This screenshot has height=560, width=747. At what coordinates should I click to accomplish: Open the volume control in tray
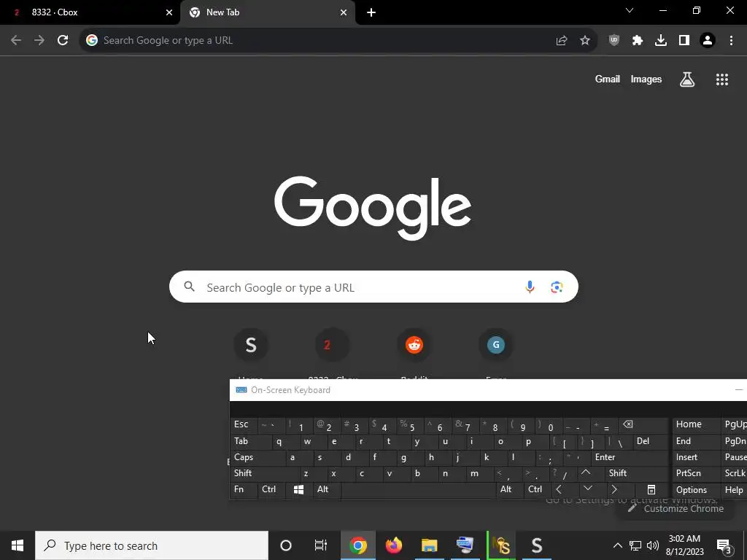(x=653, y=545)
